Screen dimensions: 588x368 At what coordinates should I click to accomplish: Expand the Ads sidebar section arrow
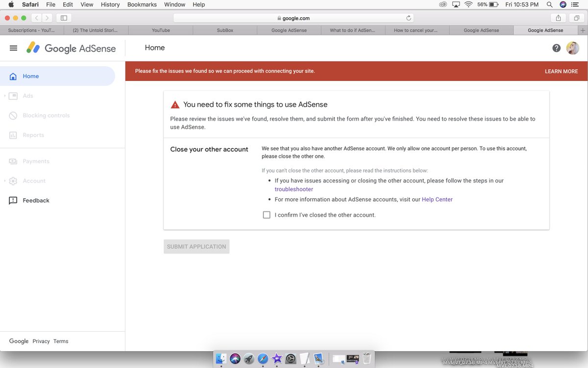(5, 96)
